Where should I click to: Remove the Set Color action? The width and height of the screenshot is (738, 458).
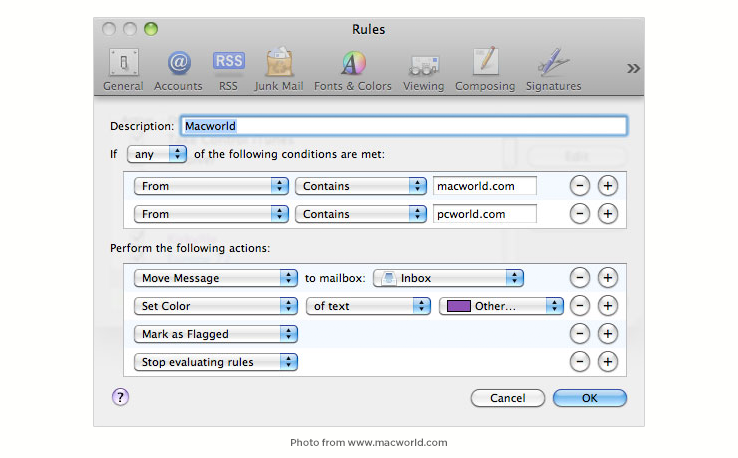point(580,306)
